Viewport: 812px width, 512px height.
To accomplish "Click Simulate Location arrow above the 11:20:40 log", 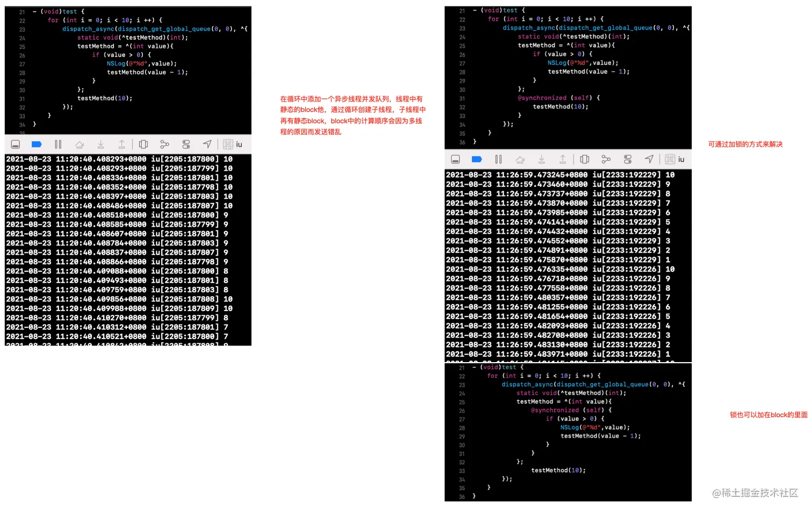I will coord(207,144).
